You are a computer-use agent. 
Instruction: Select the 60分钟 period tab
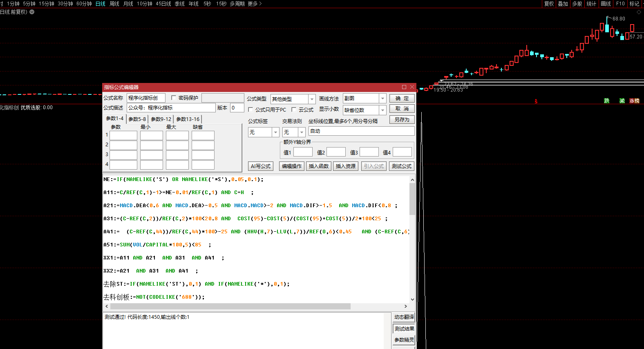(84, 4)
